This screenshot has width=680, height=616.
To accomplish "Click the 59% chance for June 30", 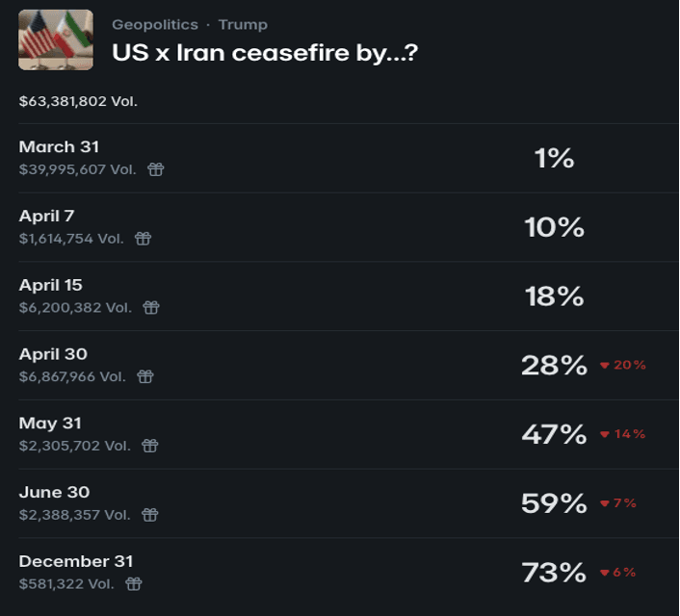I will coord(554,503).
